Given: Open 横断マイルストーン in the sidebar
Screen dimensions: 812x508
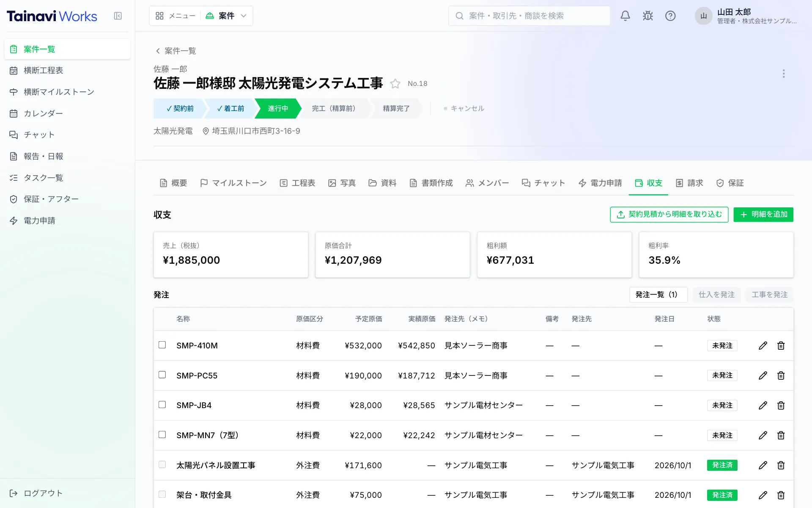Looking at the screenshot, I should pos(67,92).
